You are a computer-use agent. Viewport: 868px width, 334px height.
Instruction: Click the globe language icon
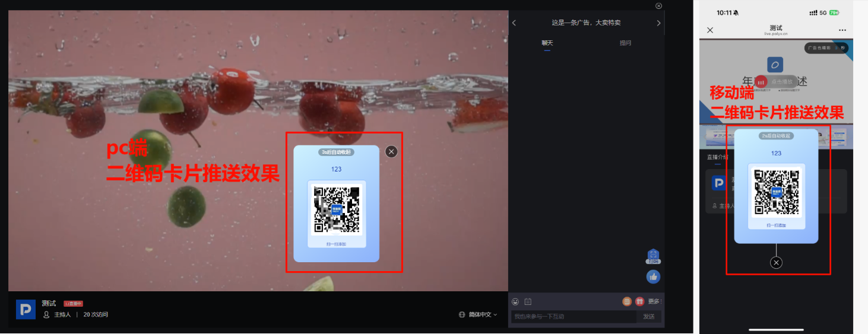pos(462,314)
